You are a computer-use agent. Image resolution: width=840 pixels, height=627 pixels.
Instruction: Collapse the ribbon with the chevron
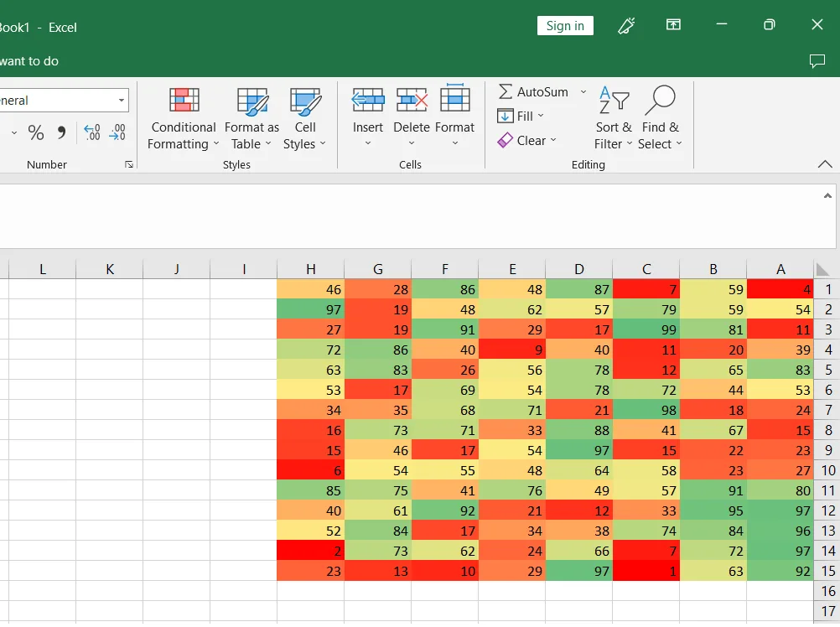point(825,164)
